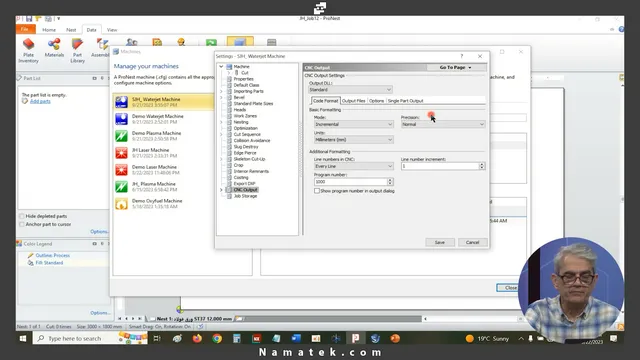Open the Precision dropdown showing Normal
Image resolution: width=640 pixels, height=360 pixels.
pyautogui.click(x=443, y=124)
